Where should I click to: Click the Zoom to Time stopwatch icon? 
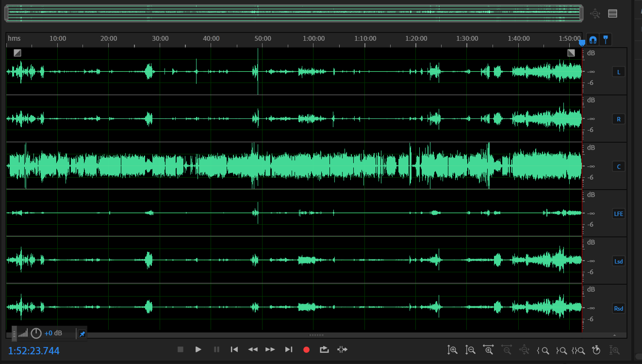pos(596,350)
